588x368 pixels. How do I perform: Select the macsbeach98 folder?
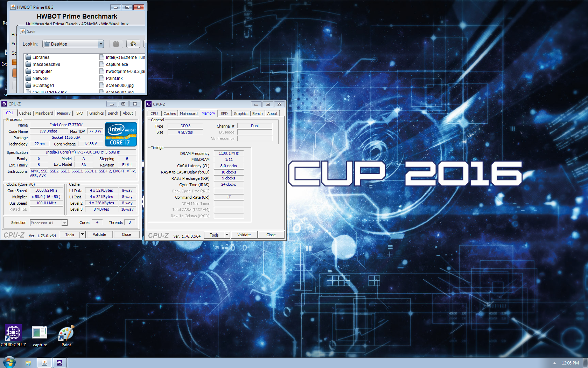click(x=43, y=64)
